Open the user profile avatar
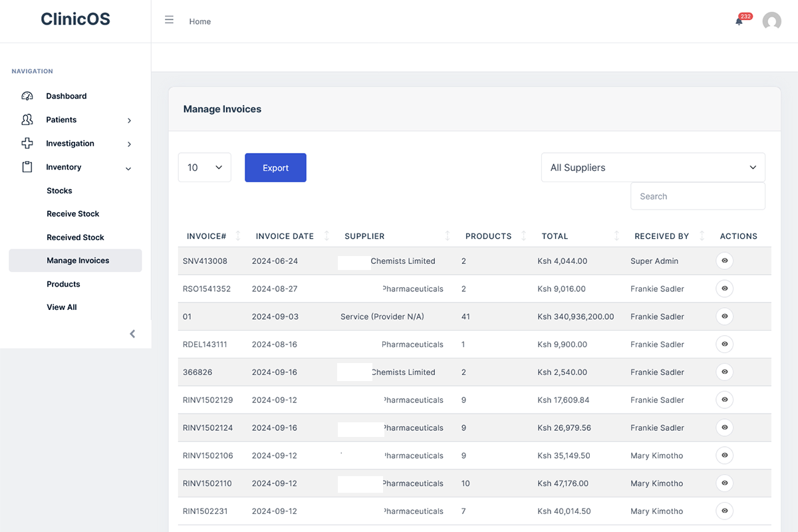This screenshot has width=798, height=532. pyautogui.click(x=771, y=21)
